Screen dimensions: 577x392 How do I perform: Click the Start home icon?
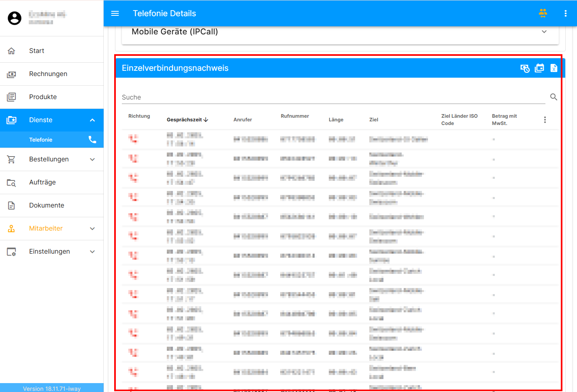point(11,51)
